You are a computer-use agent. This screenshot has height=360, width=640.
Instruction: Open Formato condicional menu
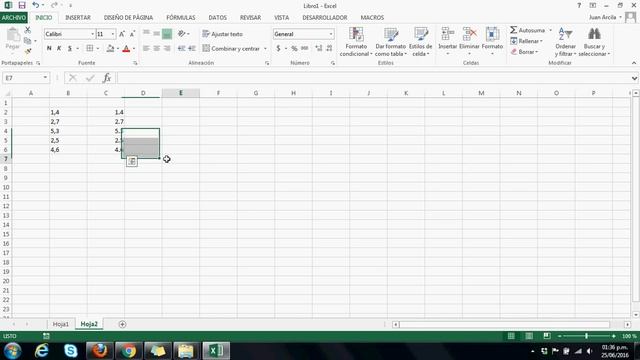[356, 42]
